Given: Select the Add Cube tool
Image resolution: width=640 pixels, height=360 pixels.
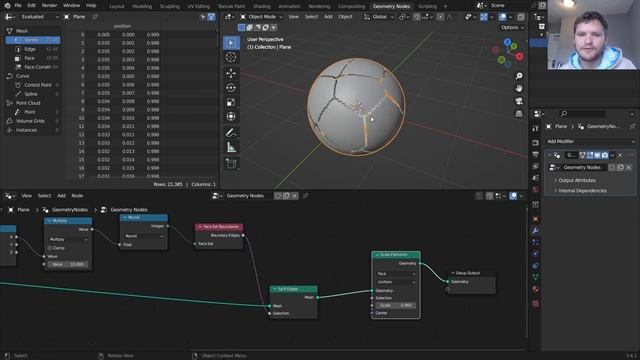Looking at the screenshot, I should pos(231,164).
